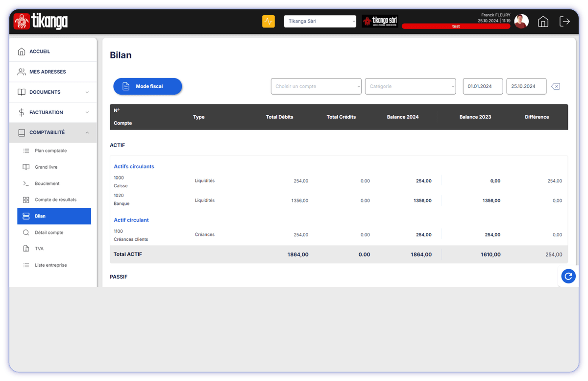Click the Détail compte magnifier icon
The width and height of the screenshot is (588, 381).
pos(26,232)
